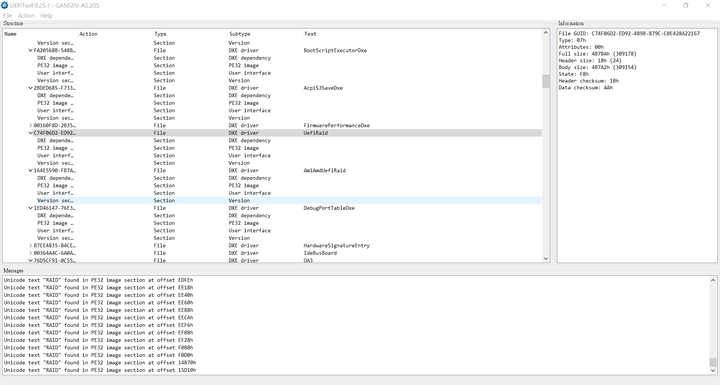Select the AmiAmdUefiRaid file row
This screenshot has width=720, height=385.
pos(272,170)
